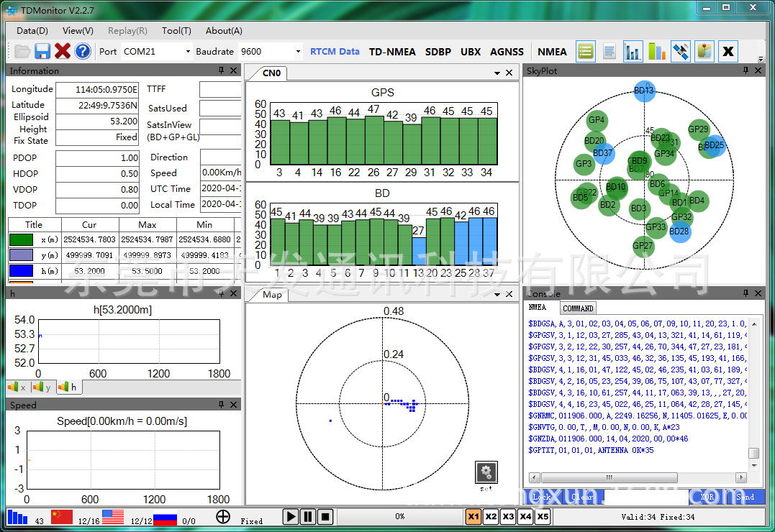Click the blue save disk icon
Image resolution: width=775 pixels, height=532 pixels.
click(x=42, y=51)
